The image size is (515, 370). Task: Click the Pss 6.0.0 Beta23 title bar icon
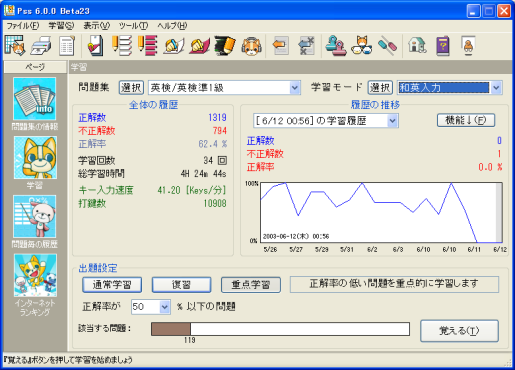[x=9, y=11]
